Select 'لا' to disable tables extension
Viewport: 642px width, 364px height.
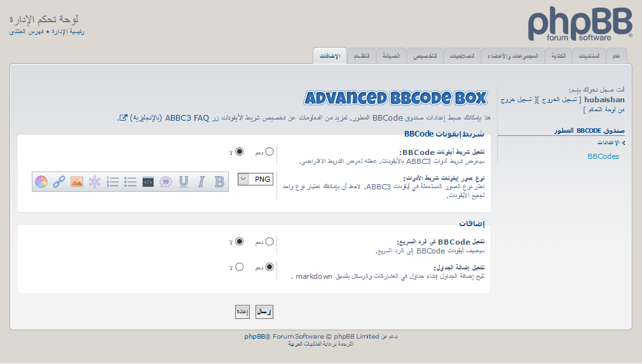pos(239,267)
